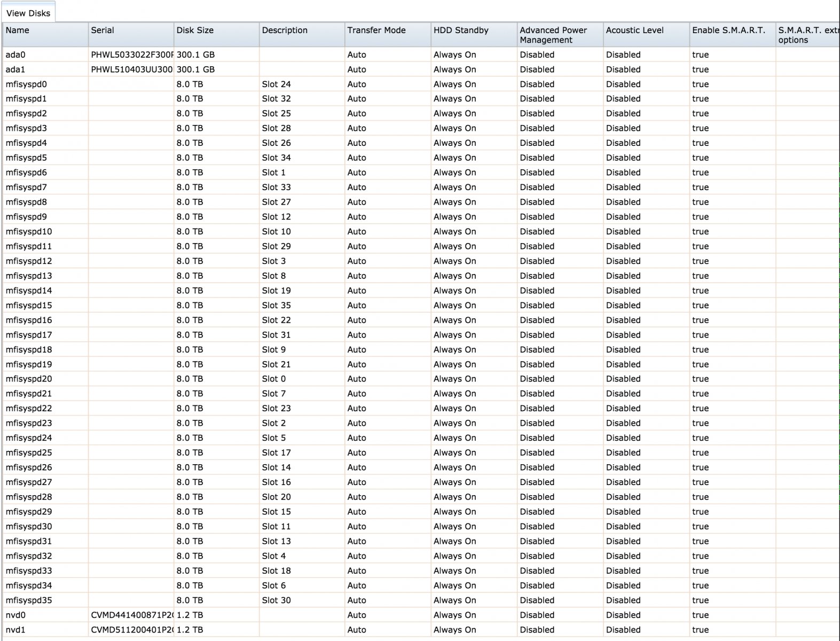Select the mfisyspd25 disk name
Image resolution: width=840 pixels, height=641 pixels.
click(29, 453)
